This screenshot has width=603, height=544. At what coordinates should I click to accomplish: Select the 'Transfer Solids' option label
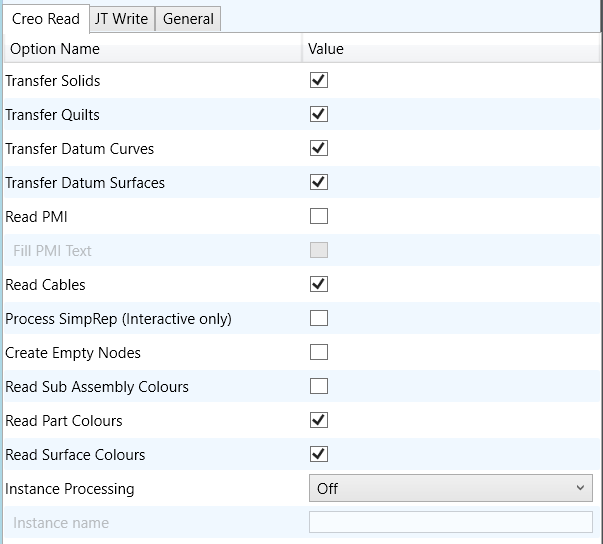click(53, 81)
